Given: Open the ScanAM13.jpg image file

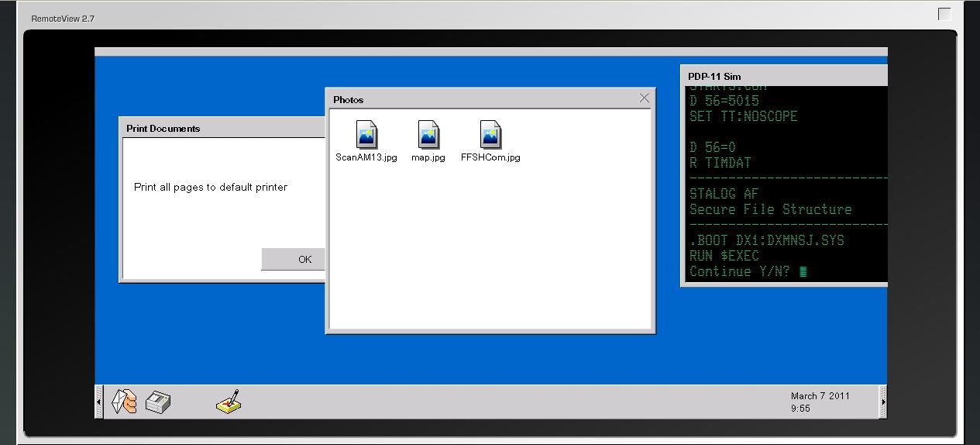Looking at the screenshot, I should 366,135.
